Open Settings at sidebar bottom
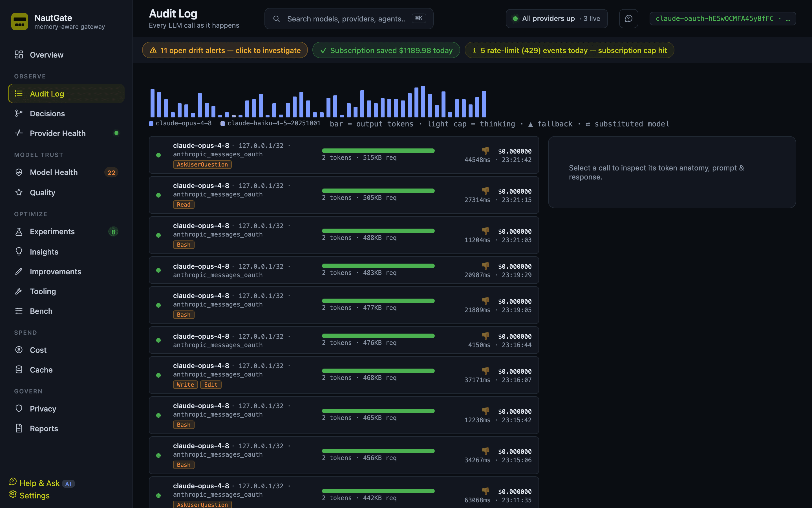 (x=30, y=495)
